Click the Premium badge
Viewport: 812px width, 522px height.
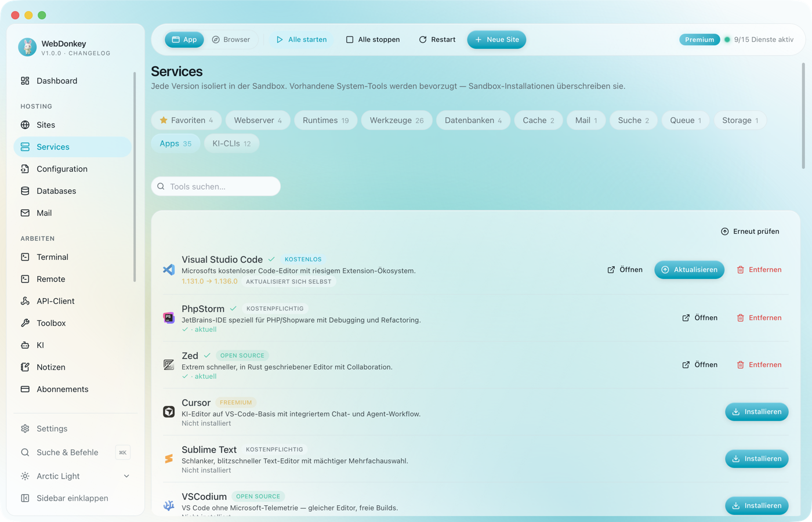click(699, 39)
